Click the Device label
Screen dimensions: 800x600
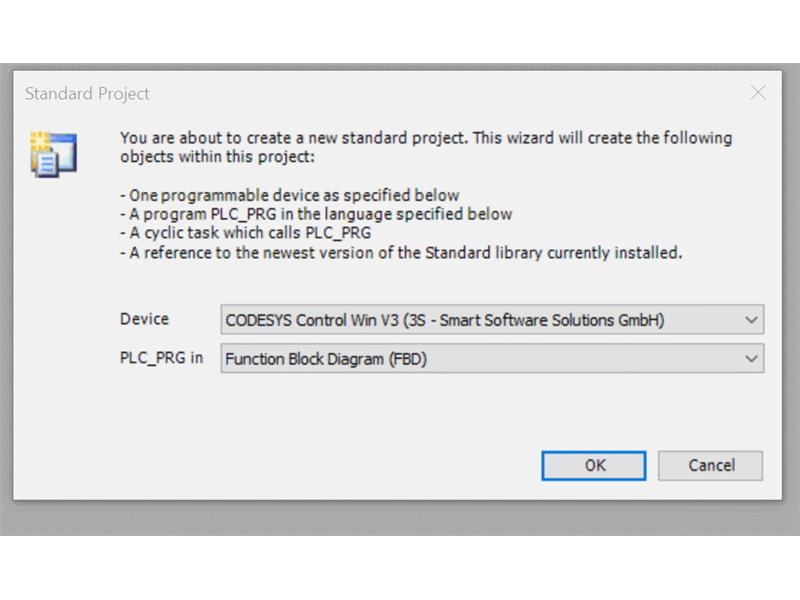(x=144, y=319)
